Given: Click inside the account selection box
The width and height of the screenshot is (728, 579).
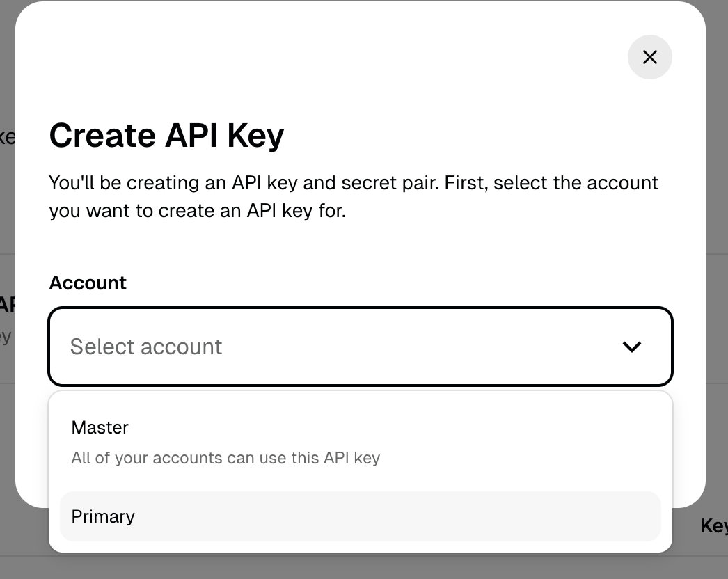Looking at the screenshot, I should (361, 347).
